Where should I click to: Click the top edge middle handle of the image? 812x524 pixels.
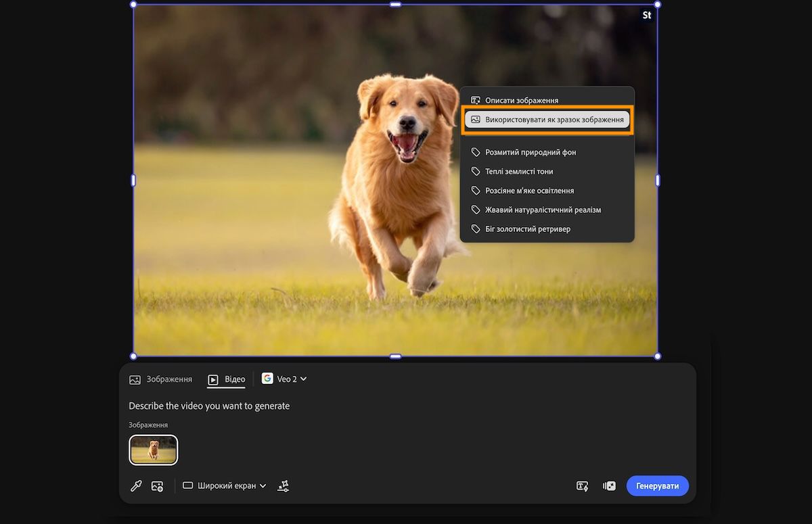point(395,5)
